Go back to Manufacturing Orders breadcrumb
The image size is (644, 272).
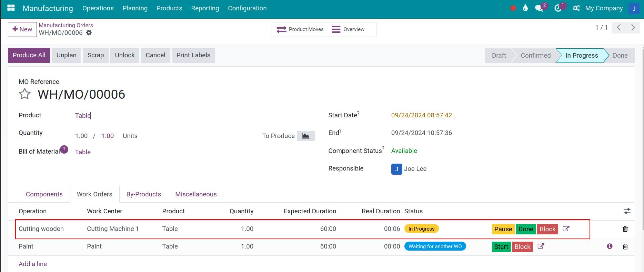coord(66,25)
